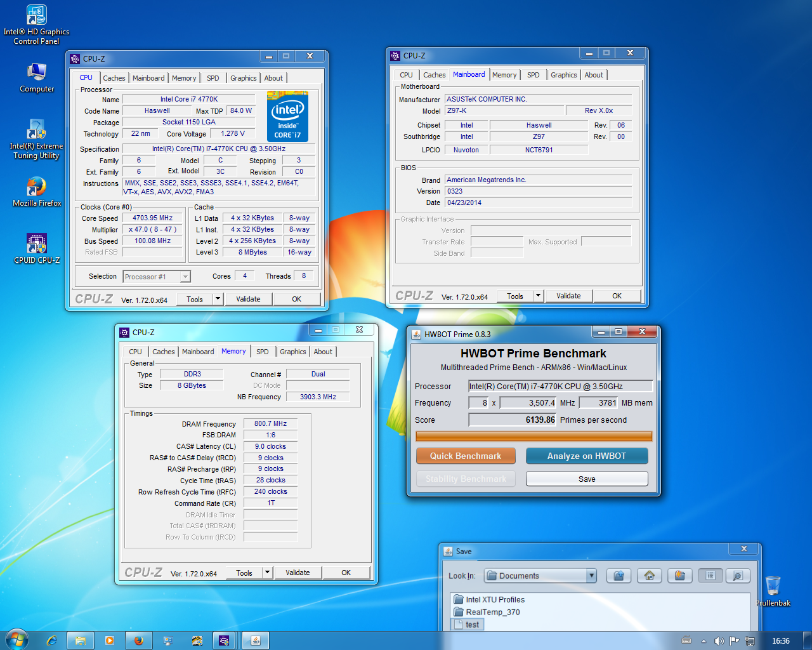Select CPU tab in the Memory window

(x=136, y=352)
